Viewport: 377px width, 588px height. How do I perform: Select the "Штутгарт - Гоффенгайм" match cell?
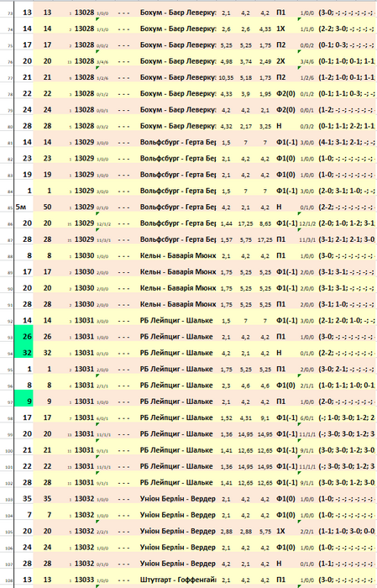(178, 580)
